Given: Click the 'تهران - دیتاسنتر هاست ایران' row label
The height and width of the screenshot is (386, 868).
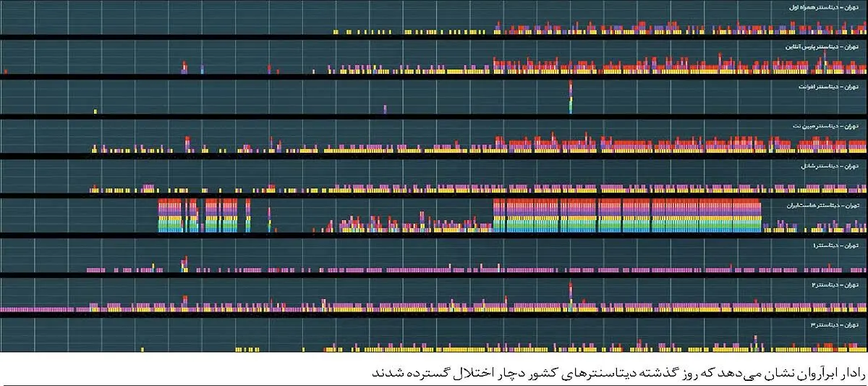Looking at the screenshot, I should pos(822,206).
